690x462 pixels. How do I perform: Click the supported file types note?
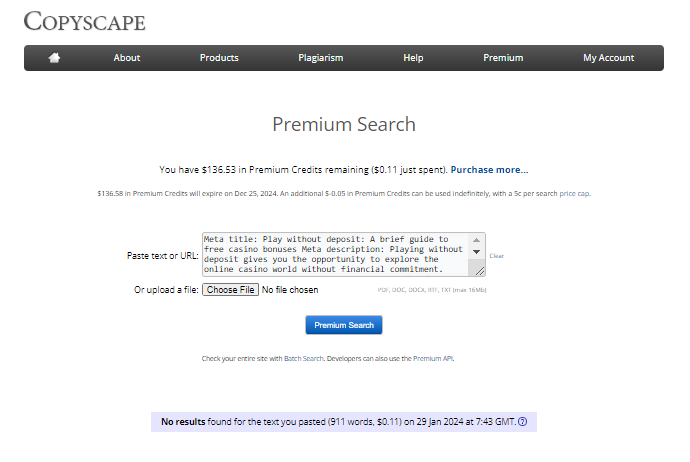pos(432,290)
